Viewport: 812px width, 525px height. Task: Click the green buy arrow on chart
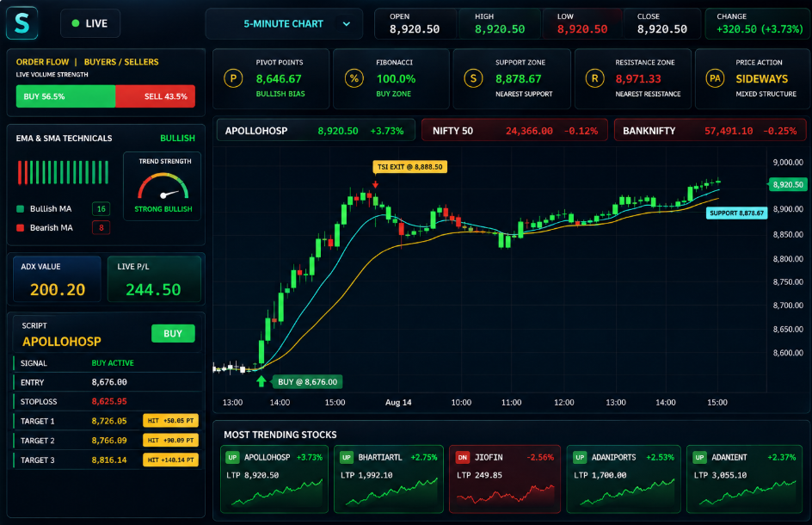(261, 381)
